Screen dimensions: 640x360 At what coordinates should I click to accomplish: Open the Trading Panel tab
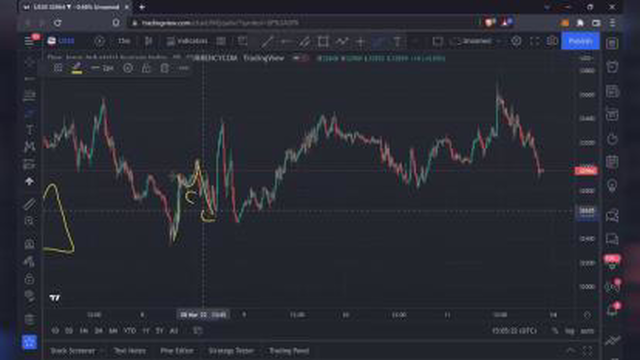(x=289, y=351)
